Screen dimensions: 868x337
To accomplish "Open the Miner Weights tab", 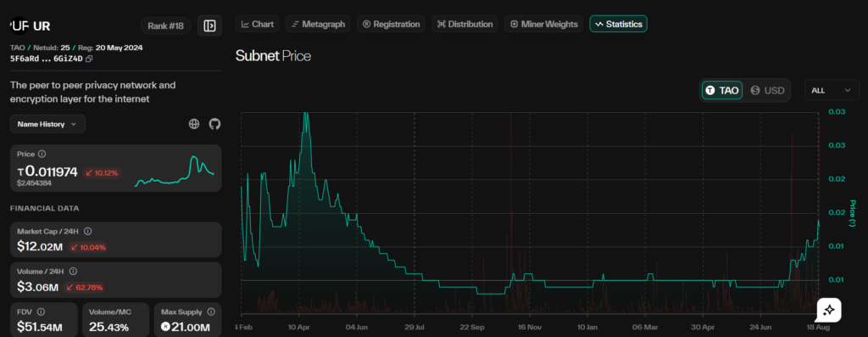I will click(543, 25).
